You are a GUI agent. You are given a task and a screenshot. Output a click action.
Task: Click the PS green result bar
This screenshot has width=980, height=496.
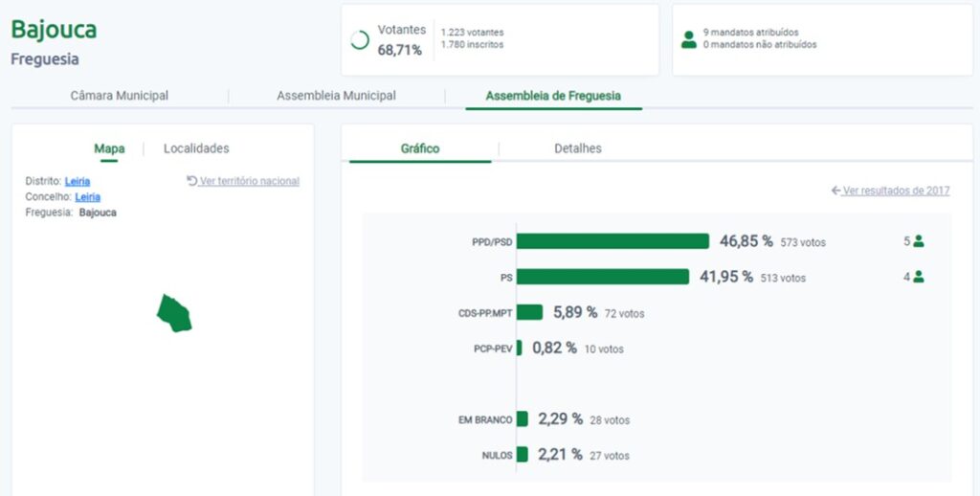coord(603,277)
